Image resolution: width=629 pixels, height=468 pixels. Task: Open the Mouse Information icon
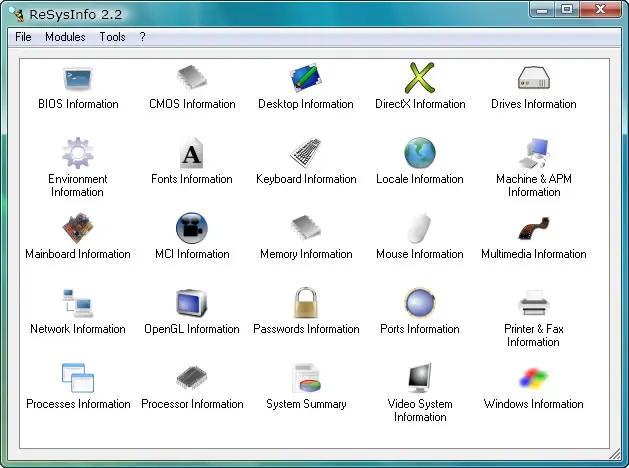[420, 228]
